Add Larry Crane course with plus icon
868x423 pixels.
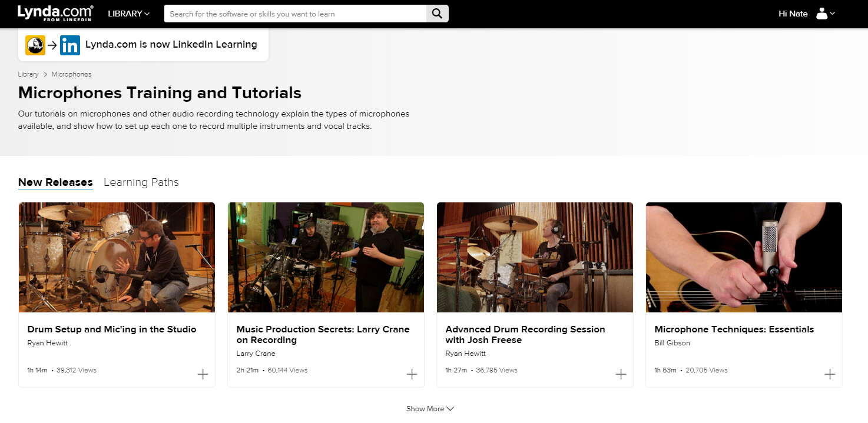pos(412,374)
